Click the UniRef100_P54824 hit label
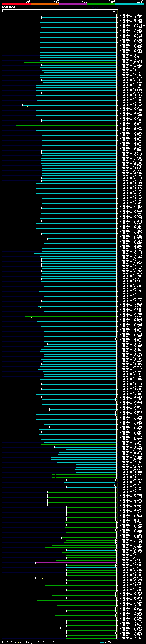This screenshot has height=644, width=146. (x=131, y=90)
